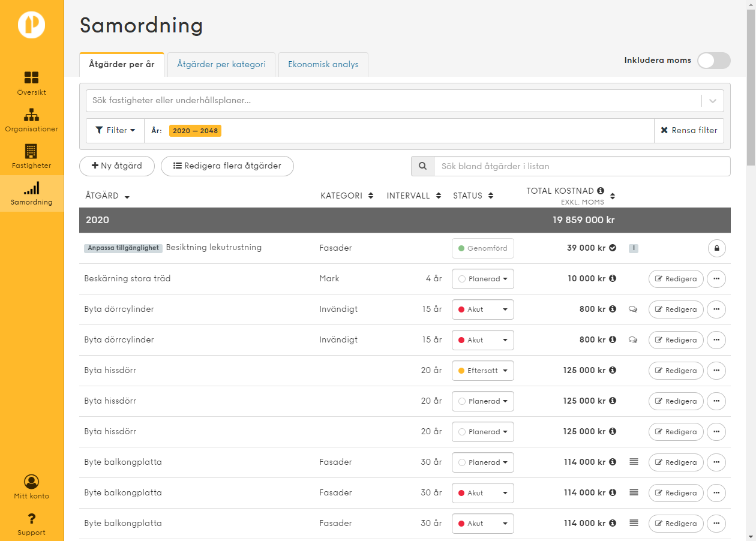
Task: Open the Eftersatt status dropdown for Byta hissdörr
Action: 483,371
